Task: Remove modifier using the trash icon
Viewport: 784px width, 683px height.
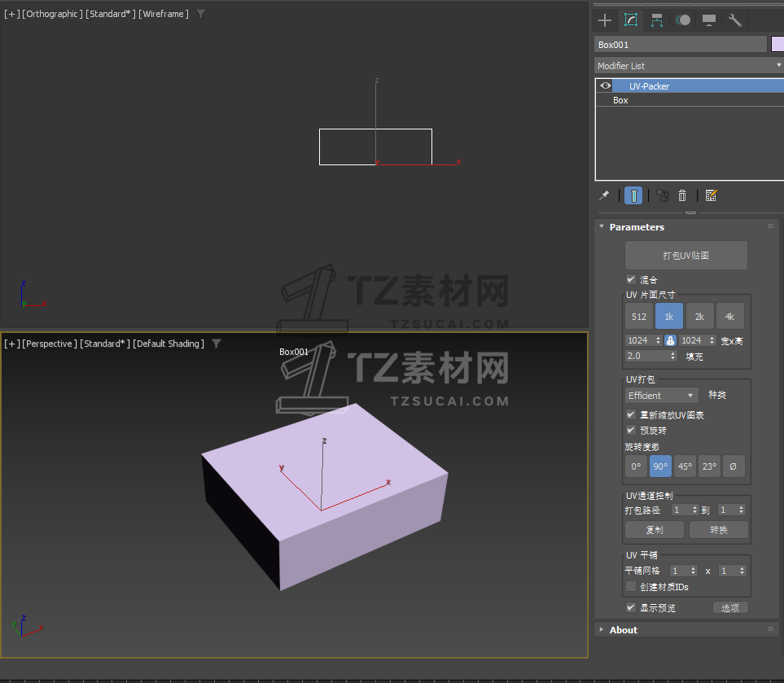Action: coord(682,195)
